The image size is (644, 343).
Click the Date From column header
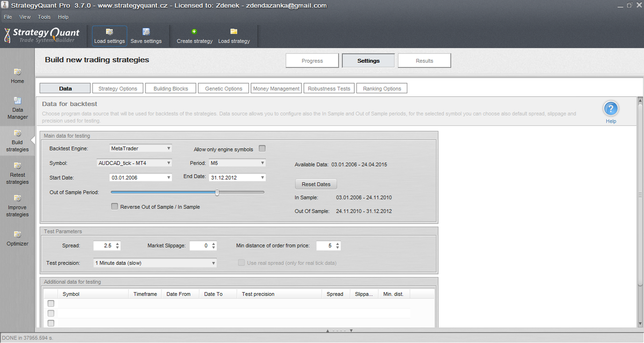181,294
